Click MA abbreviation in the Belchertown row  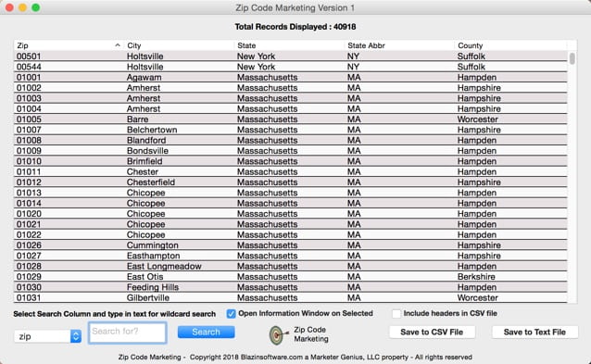354,130
